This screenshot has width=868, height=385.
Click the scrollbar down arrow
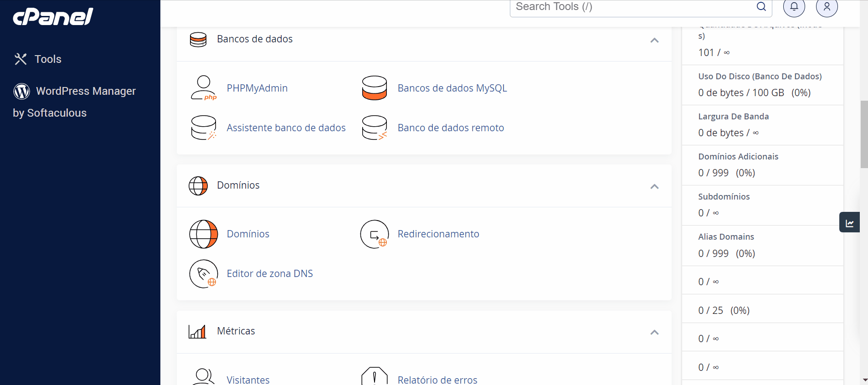click(x=864, y=380)
